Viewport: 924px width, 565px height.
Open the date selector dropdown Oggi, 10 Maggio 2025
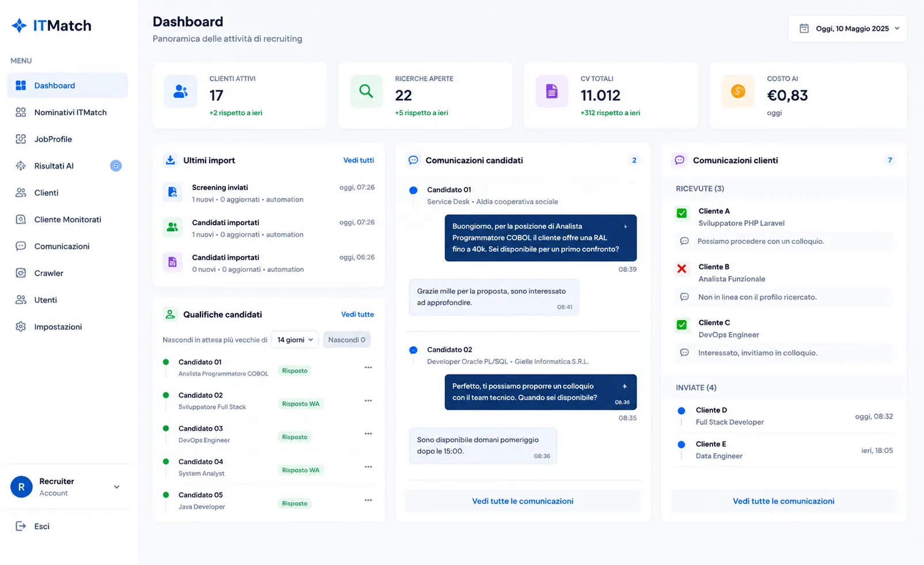coord(847,28)
